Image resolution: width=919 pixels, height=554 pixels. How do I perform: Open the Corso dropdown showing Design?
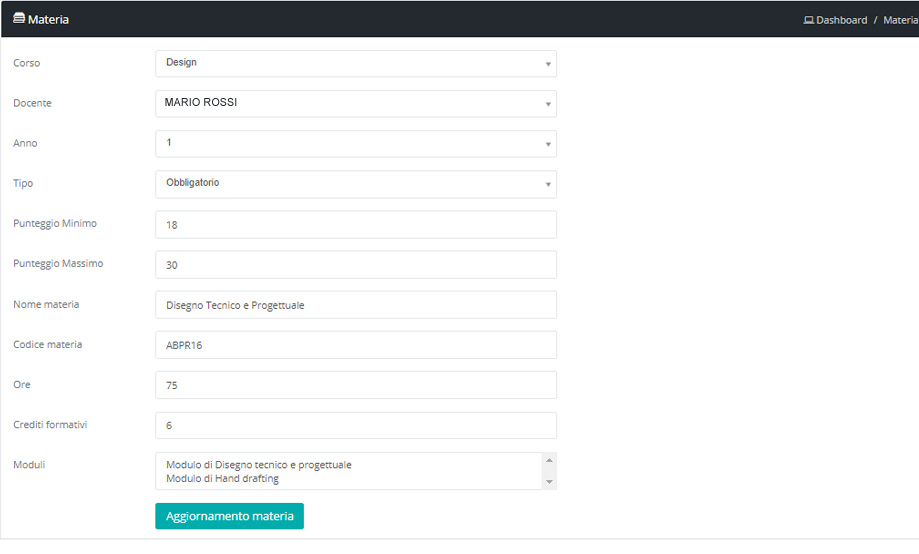click(x=355, y=64)
